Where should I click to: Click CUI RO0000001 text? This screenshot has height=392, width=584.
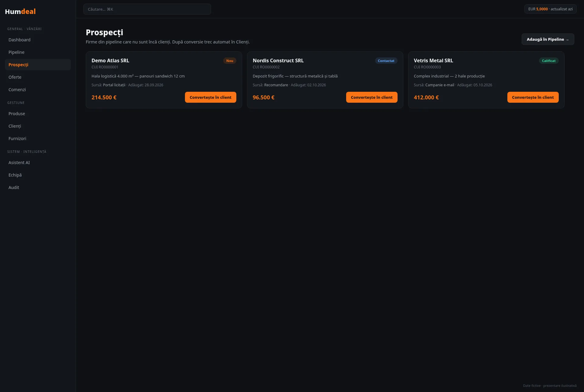[105, 67]
